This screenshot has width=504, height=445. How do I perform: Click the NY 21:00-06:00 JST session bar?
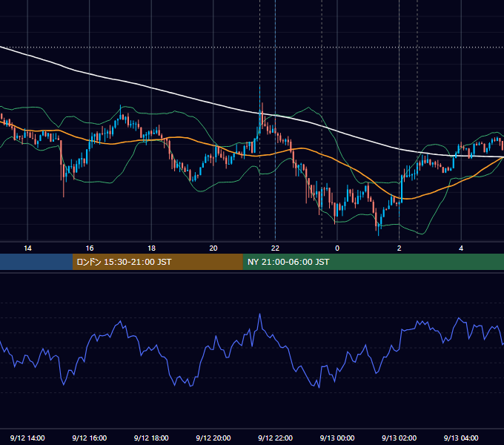pos(373,262)
